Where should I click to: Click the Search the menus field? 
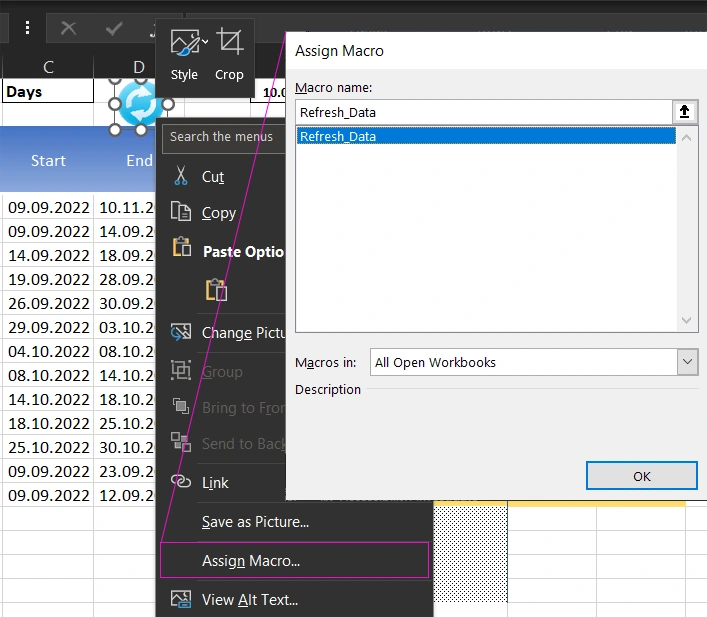[220, 137]
